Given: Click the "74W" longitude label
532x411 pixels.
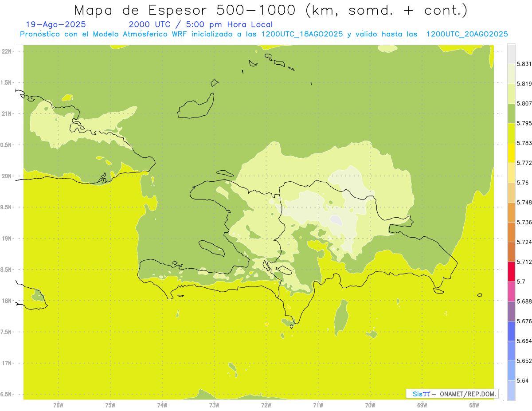Looking at the screenshot, I should (x=162, y=405).
